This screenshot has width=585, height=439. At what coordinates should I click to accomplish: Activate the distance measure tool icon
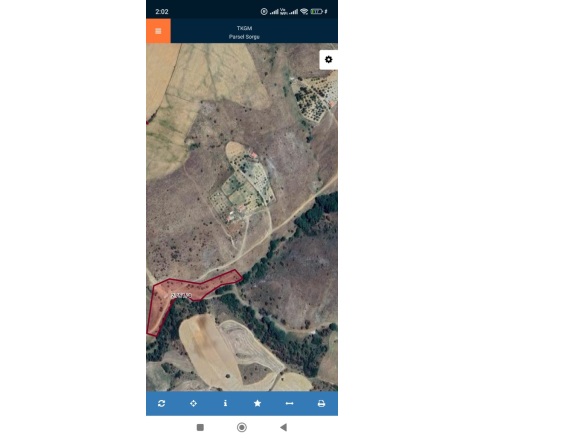[x=289, y=403]
